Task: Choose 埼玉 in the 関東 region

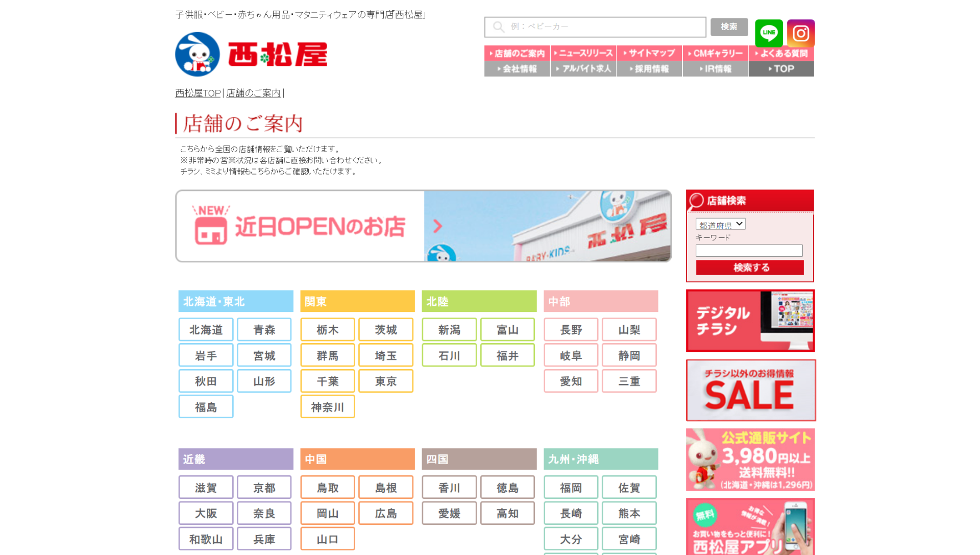Action: point(386,355)
